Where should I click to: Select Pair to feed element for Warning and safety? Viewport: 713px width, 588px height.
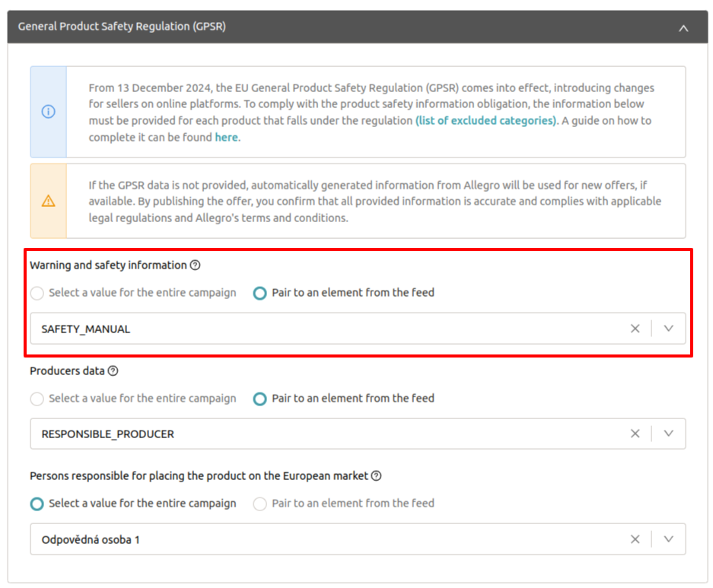coord(260,293)
